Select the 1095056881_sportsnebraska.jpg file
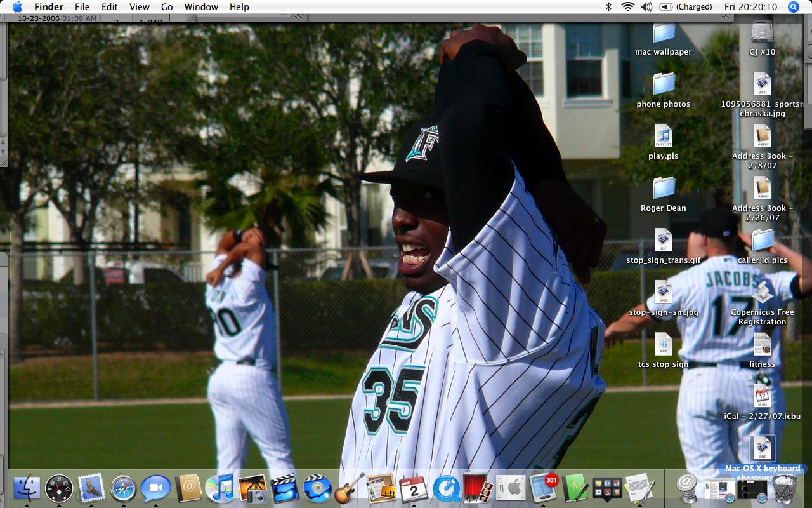This screenshot has height=508, width=812. (x=763, y=95)
